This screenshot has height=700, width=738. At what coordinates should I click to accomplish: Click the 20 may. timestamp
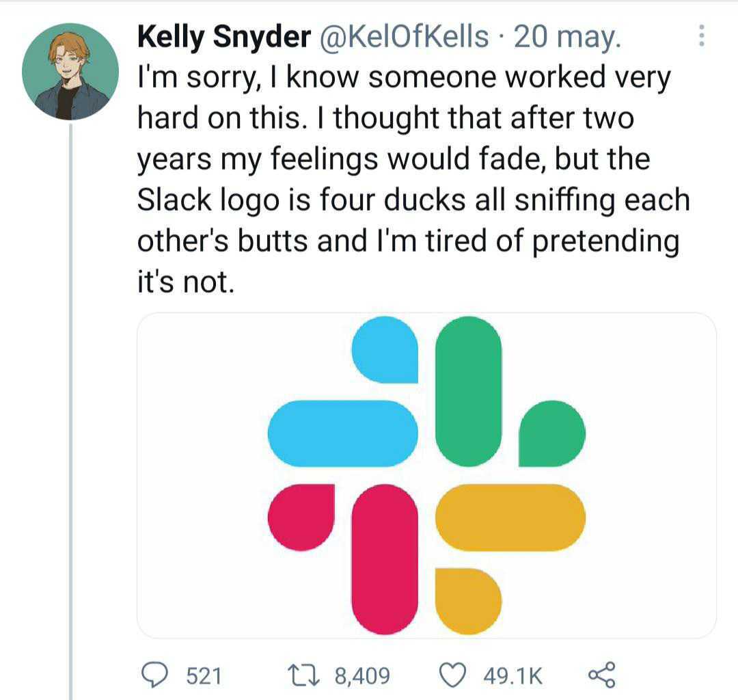(568, 38)
